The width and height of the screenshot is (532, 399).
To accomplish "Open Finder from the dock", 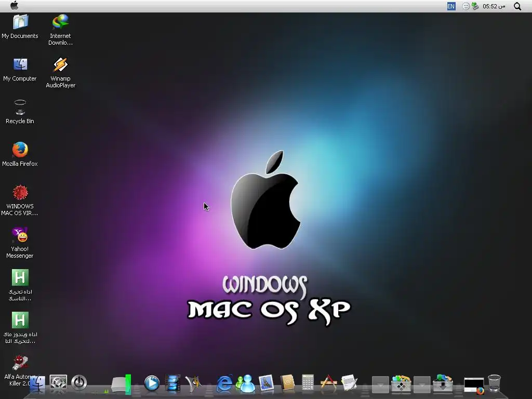I will click(38, 383).
